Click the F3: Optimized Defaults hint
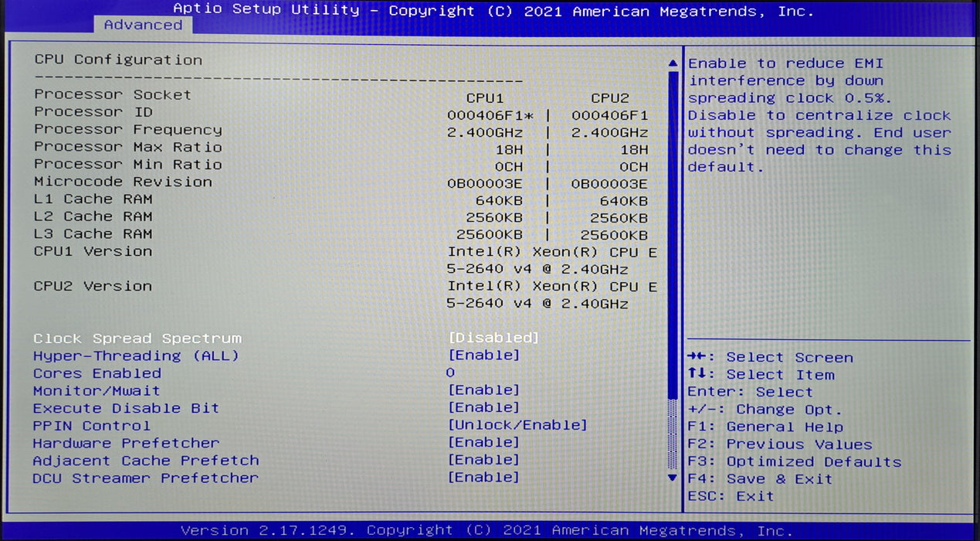Screen dimensions: 980x541 [795, 462]
